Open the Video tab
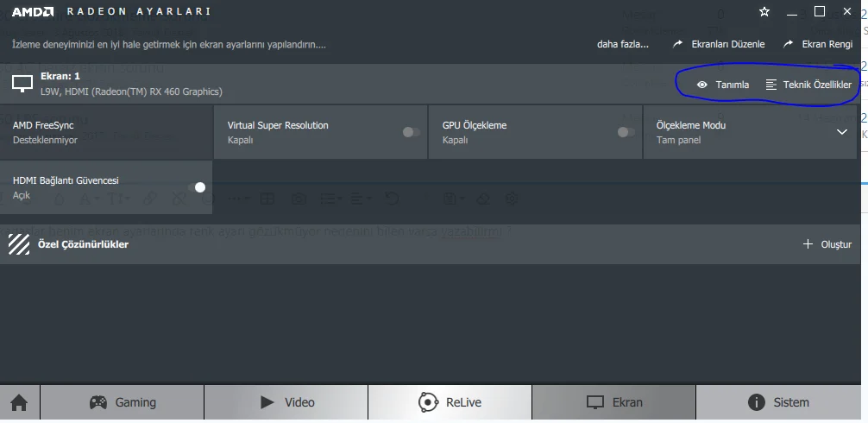868x423 pixels. (286, 402)
